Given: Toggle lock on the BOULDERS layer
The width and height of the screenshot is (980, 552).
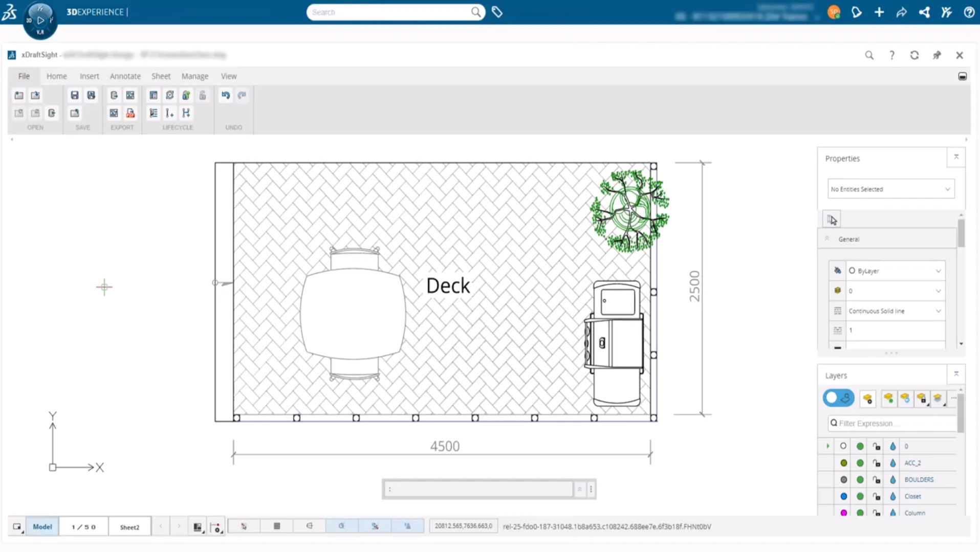Looking at the screenshot, I should [x=877, y=480].
